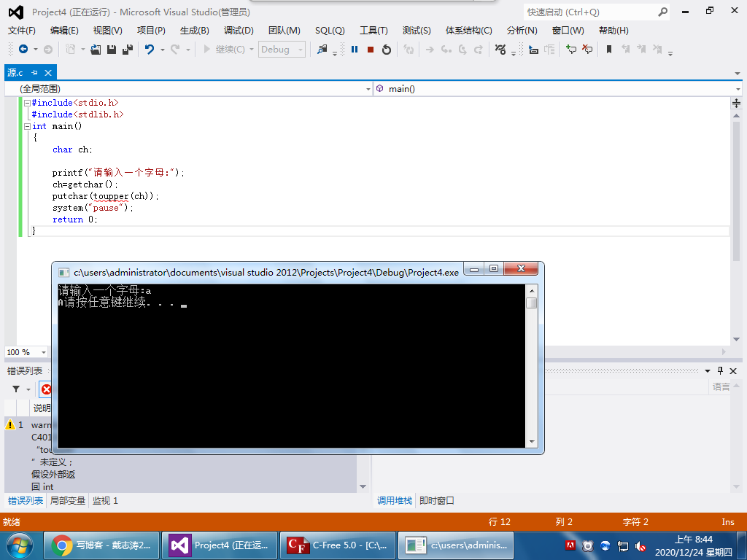747x560 pixels.
Task: Open the Error List window position dropdown
Action: 708,370
